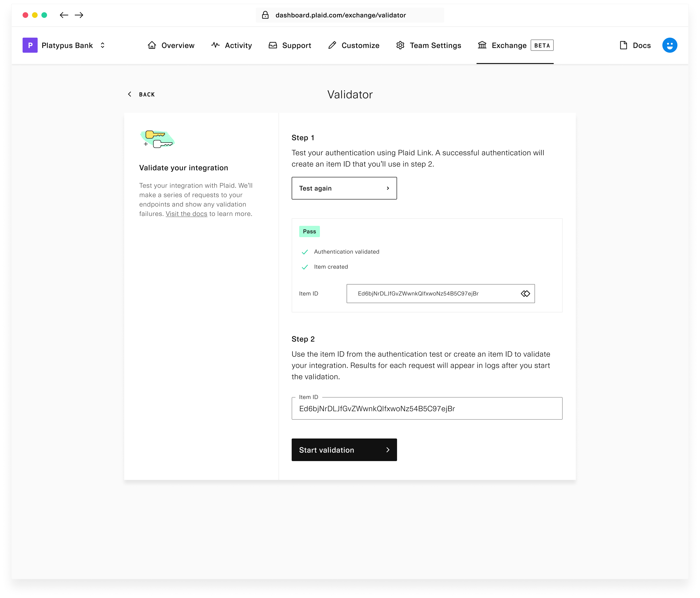The height and width of the screenshot is (598, 700).
Task: Open Team Settings tab
Action: pos(429,45)
